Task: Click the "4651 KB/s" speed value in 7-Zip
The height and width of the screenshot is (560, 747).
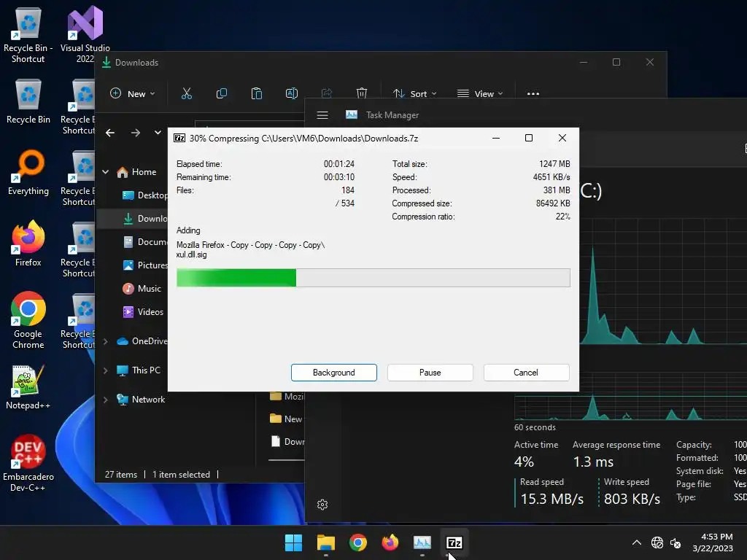Action: tap(551, 177)
